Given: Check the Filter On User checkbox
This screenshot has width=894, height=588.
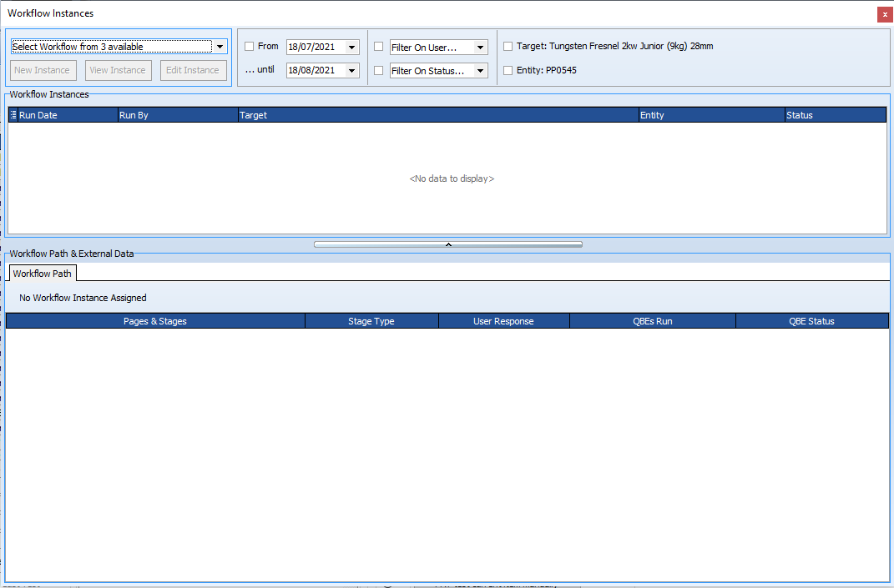Looking at the screenshot, I should click(378, 47).
